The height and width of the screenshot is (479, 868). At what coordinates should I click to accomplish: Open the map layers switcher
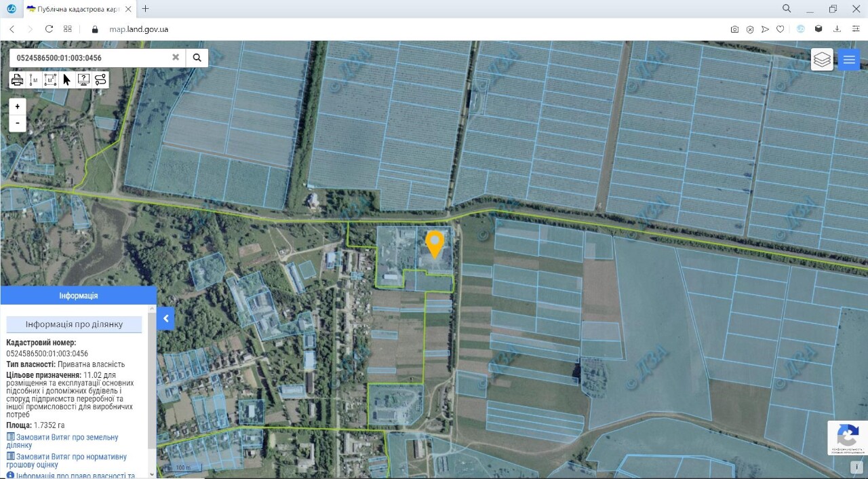pyautogui.click(x=822, y=60)
